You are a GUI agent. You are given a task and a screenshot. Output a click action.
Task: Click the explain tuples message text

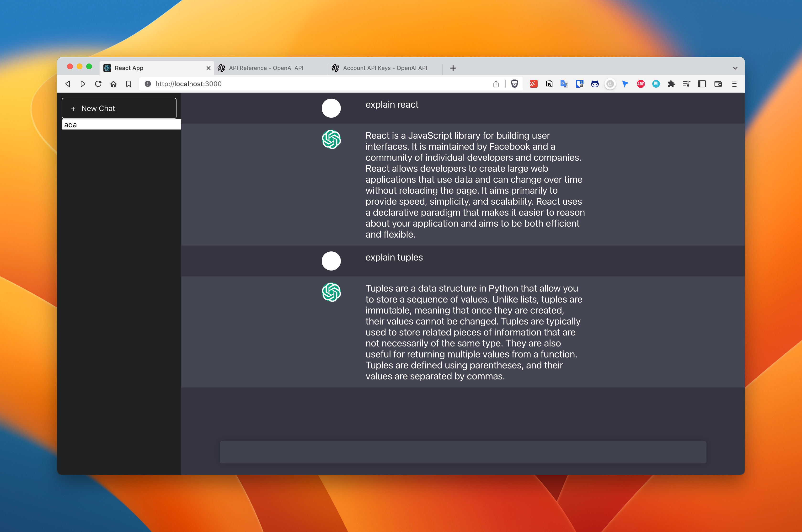pos(394,257)
